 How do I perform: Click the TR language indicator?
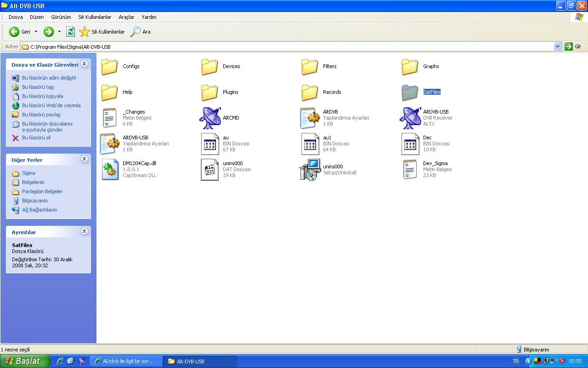(515, 361)
